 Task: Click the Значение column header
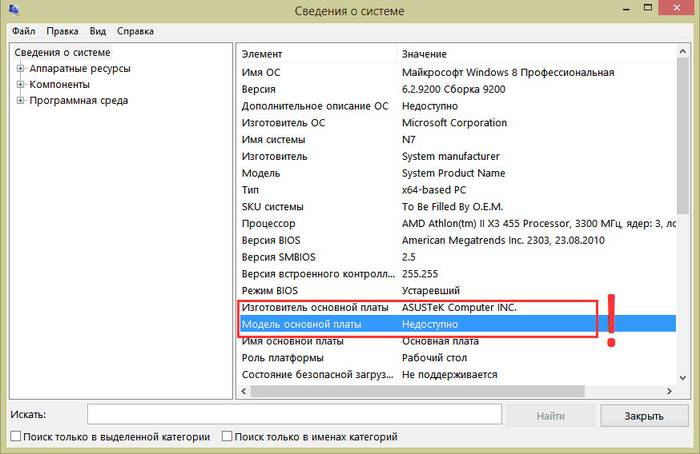tap(424, 53)
